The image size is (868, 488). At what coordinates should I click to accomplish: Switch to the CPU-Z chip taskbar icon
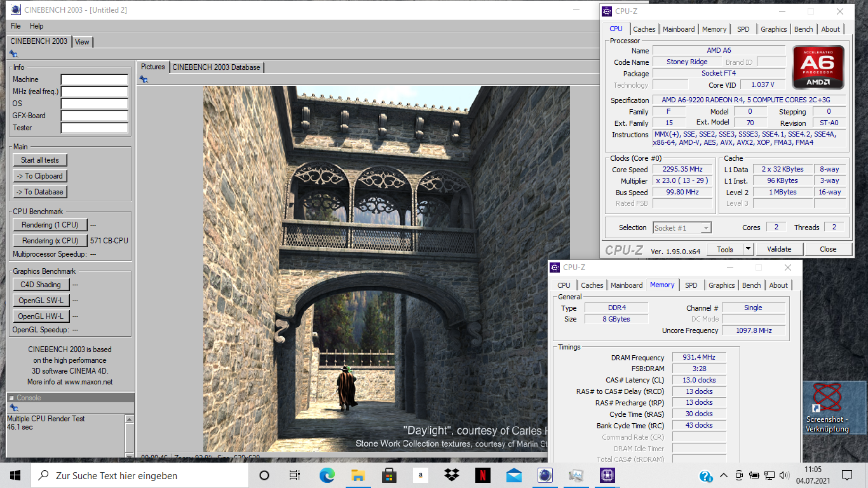[x=607, y=475]
